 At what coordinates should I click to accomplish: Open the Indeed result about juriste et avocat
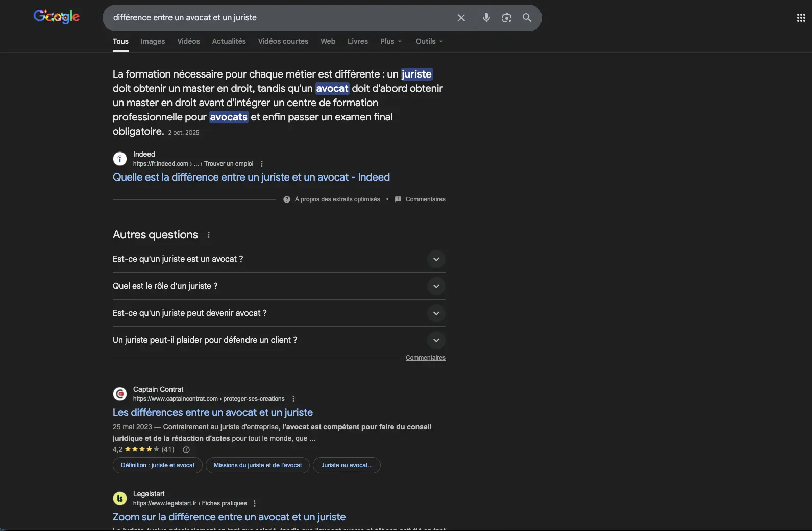(x=251, y=177)
